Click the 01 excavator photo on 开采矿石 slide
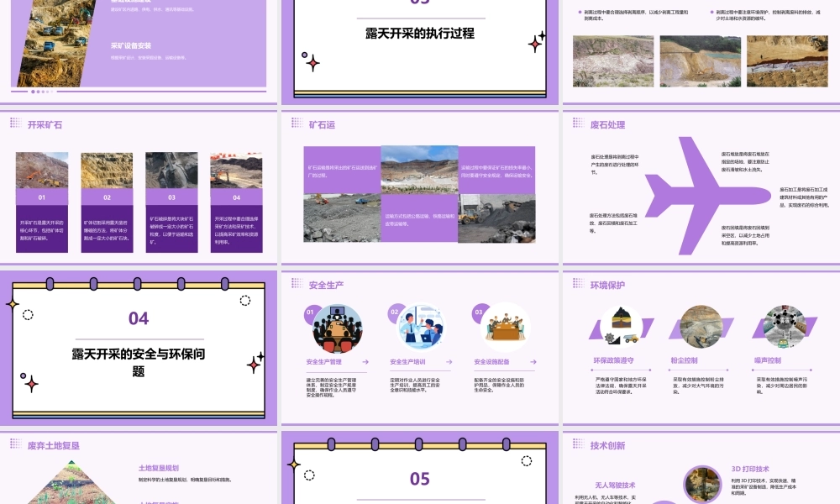The width and height of the screenshot is (840, 504). [42, 170]
